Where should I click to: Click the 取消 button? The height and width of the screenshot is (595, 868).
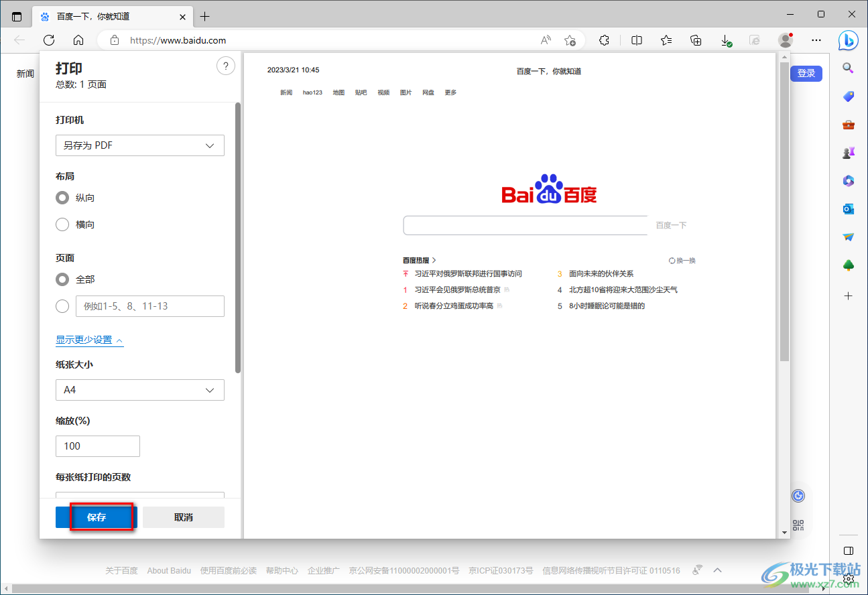[184, 517]
